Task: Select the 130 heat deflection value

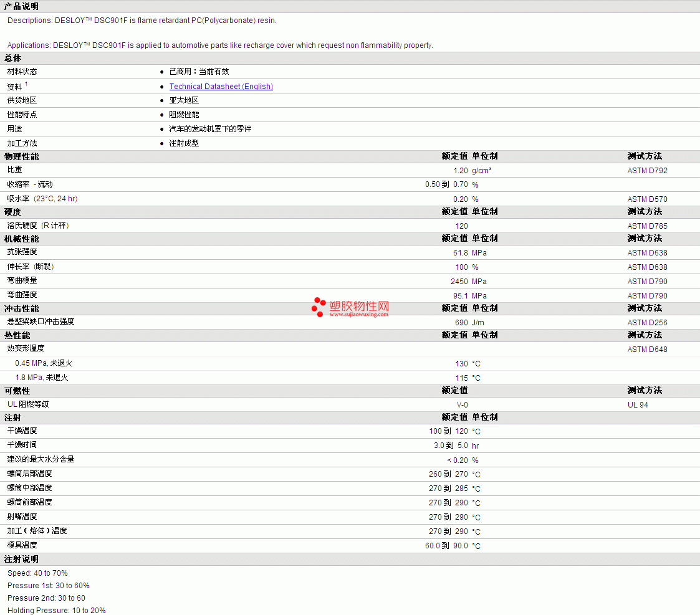Action: click(x=462, y=364)
